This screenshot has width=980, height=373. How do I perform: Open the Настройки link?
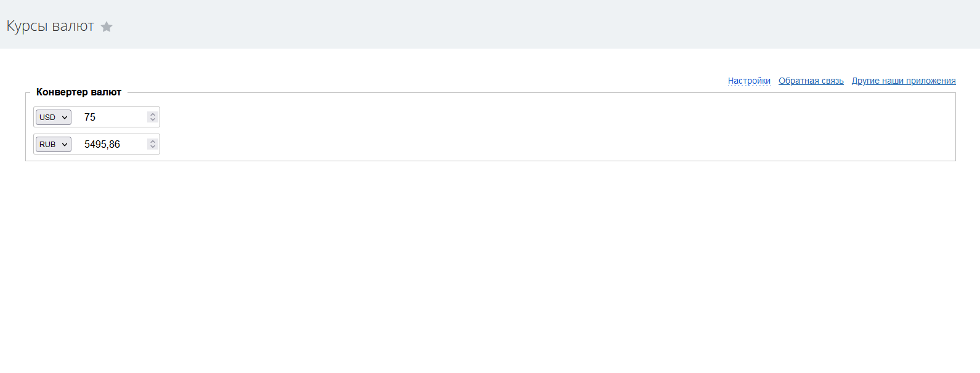[749, 81]
